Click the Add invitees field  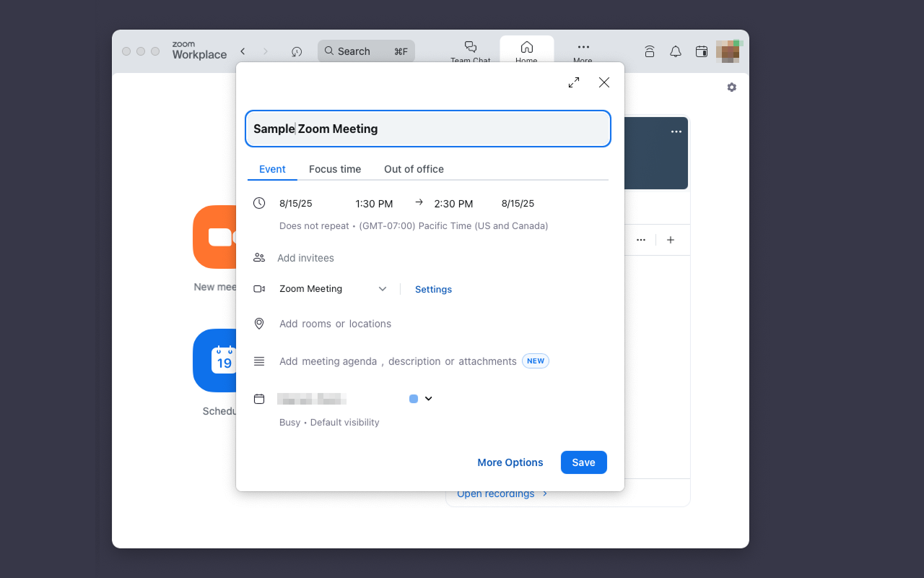click(x=306, y=258)
